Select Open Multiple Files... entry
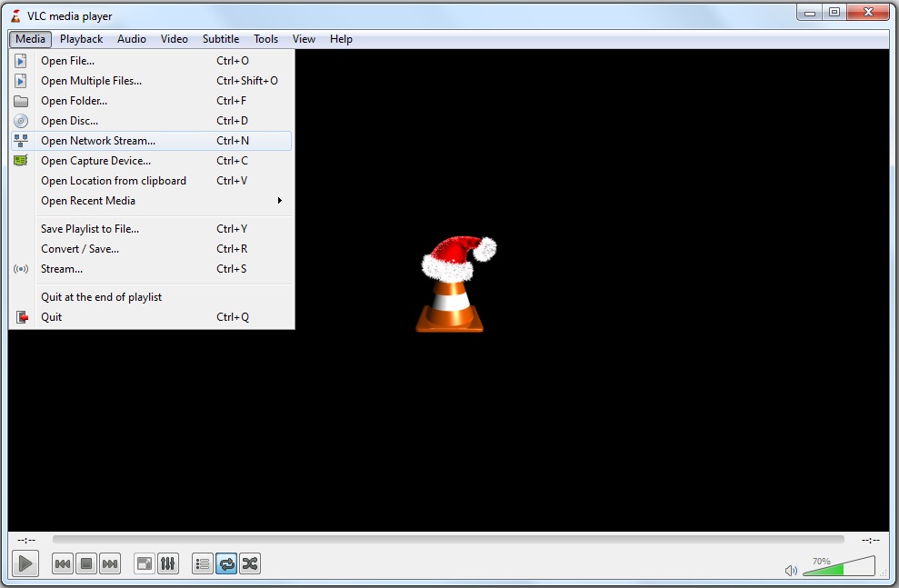The height and width of the screenshot is (588, 899). click(x=152, y=81)
